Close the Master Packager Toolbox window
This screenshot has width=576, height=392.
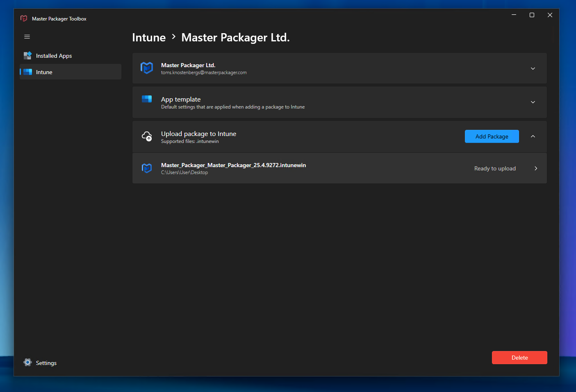pyautogui.click(x=550, y=15)
